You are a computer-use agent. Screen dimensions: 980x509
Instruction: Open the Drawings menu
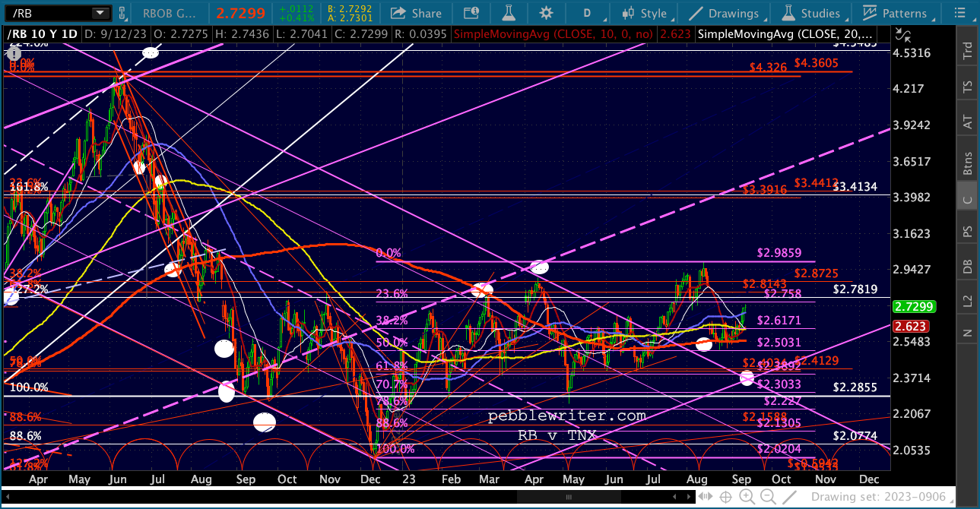pyautogui.click(x=725, y=13)
